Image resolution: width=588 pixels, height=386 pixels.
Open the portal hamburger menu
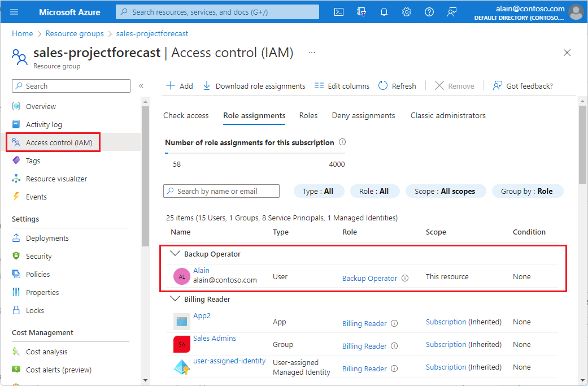(x=14, y=11)
